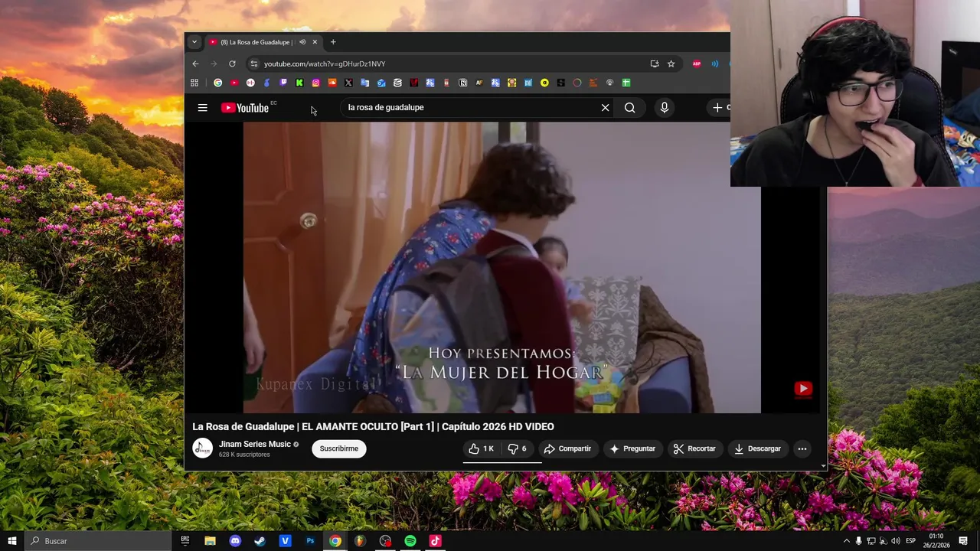Open the Twitch bookmark
This screenshot has width=980, height=551.
click(283, 83)
